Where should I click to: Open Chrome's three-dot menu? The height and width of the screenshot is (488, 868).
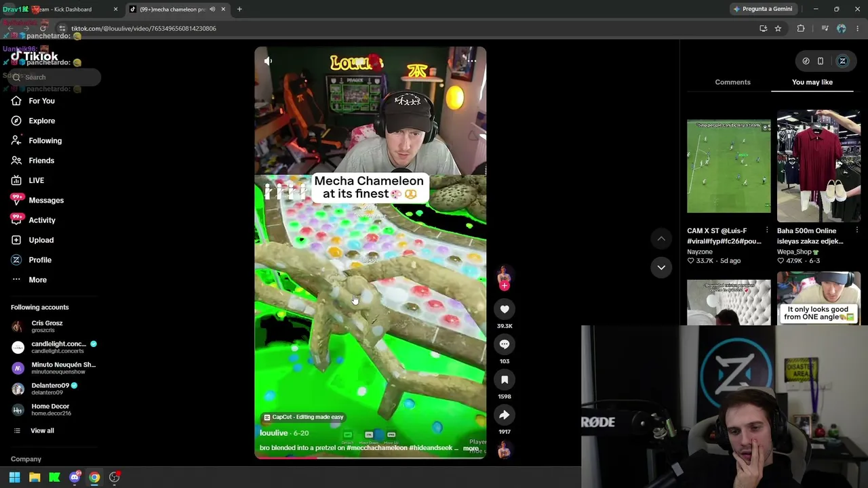[x=858, y=28]
